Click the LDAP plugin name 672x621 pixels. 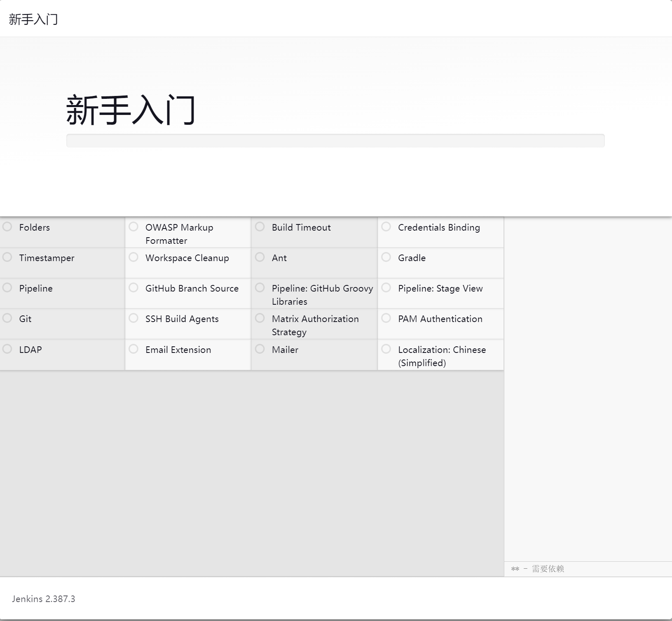click(x=30, y=350)
